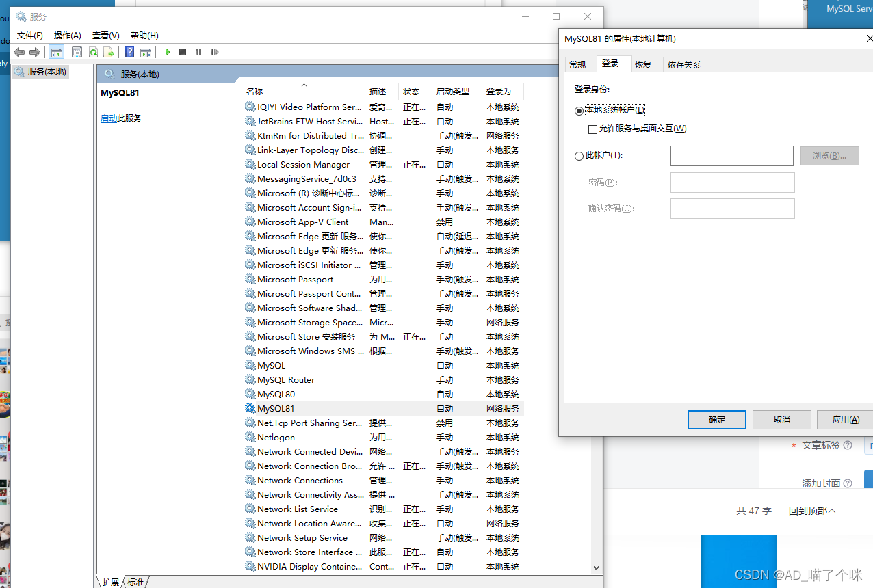Screen dimensions: 873x588
Task: Click inside the 密码 password field
Action: coord(732,182)
